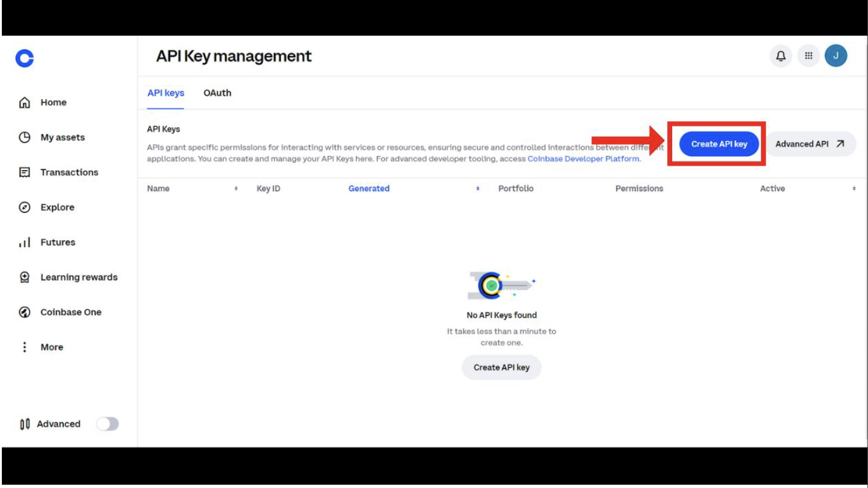868x488 pixels.
Task: Open the apps grid icon
Action: pyautogui.click(x=808, y=56)
